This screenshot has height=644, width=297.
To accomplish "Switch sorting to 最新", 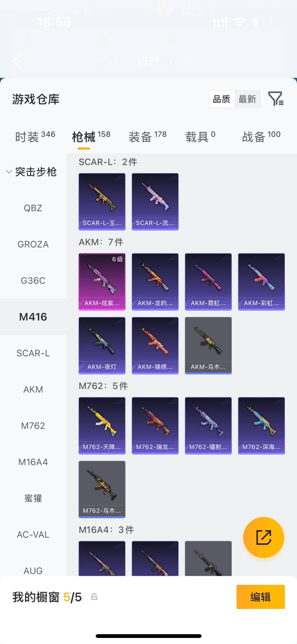I will pyautogui.click(x=247, y=99).
